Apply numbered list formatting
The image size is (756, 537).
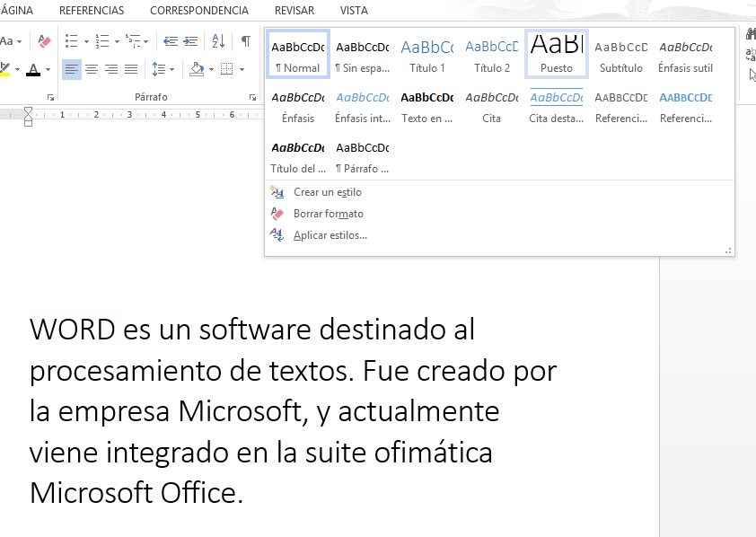[101, 41]
